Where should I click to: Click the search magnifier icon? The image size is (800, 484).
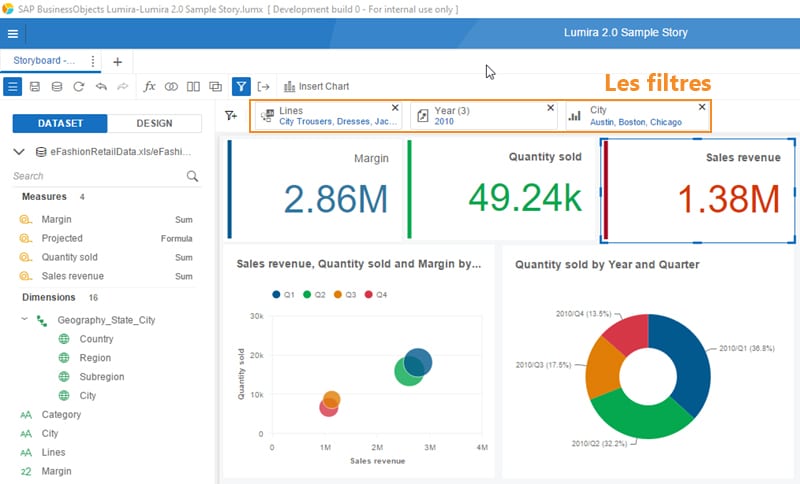[192, 176]
